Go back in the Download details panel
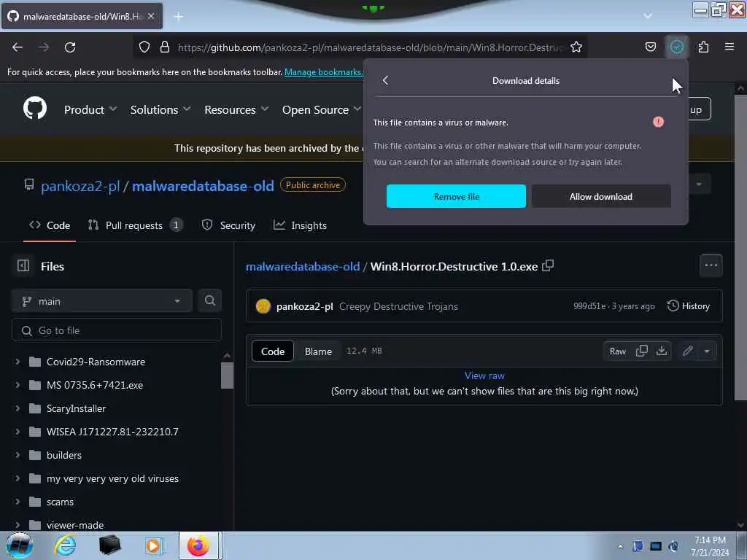 (385, 80)
